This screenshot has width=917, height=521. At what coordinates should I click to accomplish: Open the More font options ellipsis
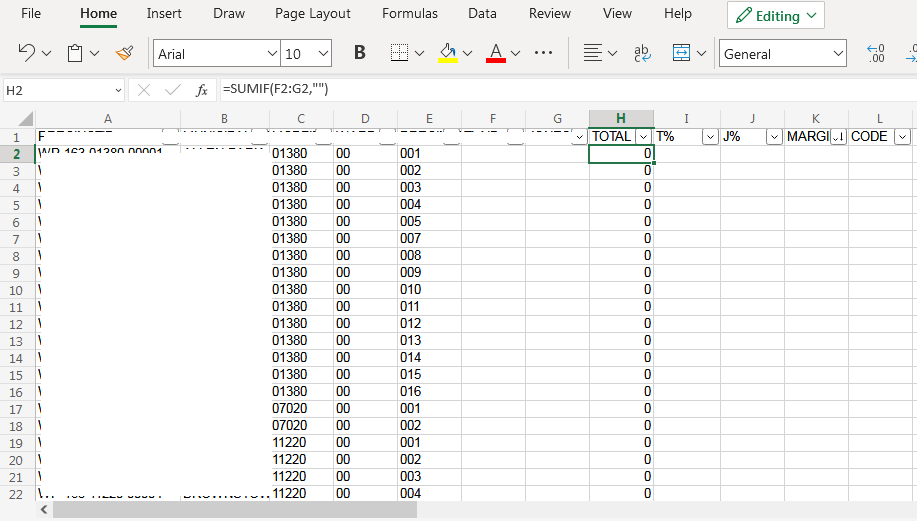(543, 53)
